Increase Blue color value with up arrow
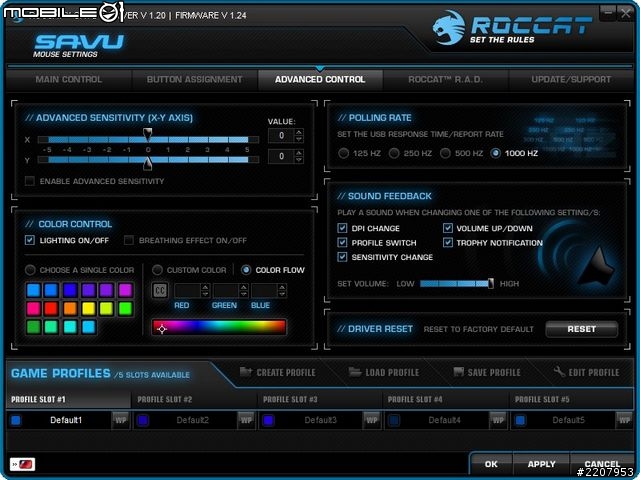The width and height of the screenshot is (640, 480). [282, 287]
